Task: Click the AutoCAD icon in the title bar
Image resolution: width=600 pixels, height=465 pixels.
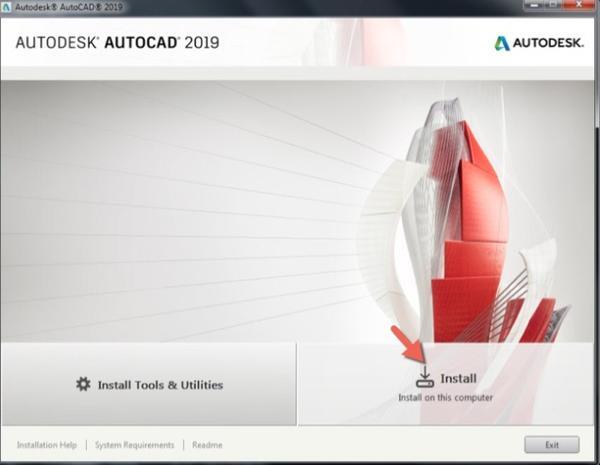Action: [x=6, y=7]
